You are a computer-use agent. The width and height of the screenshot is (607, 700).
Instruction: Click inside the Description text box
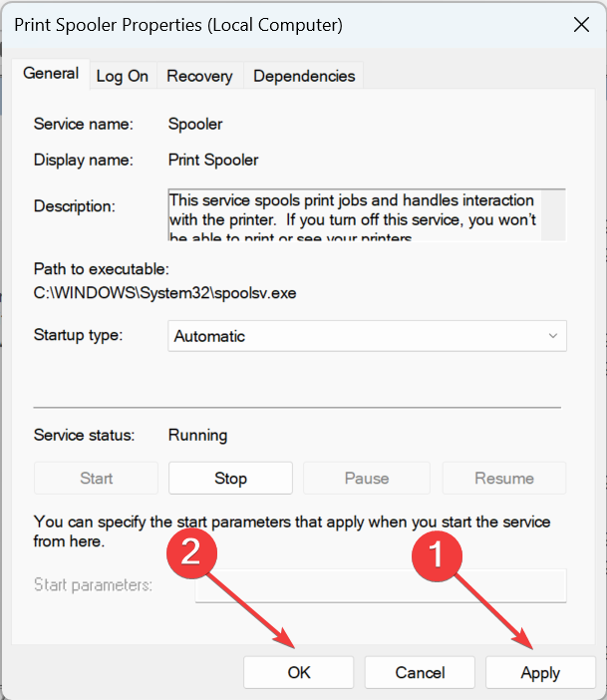[x=355, y=215]
